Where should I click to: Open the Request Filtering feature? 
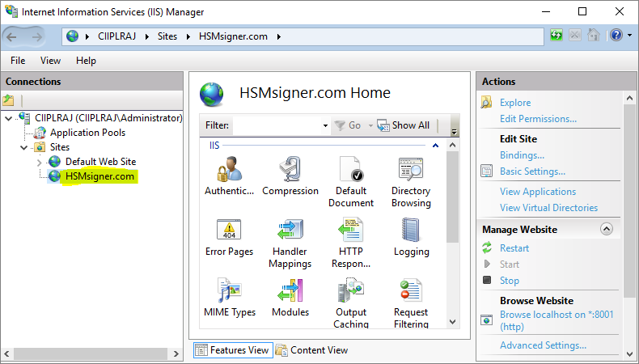(x=411, y=290)
